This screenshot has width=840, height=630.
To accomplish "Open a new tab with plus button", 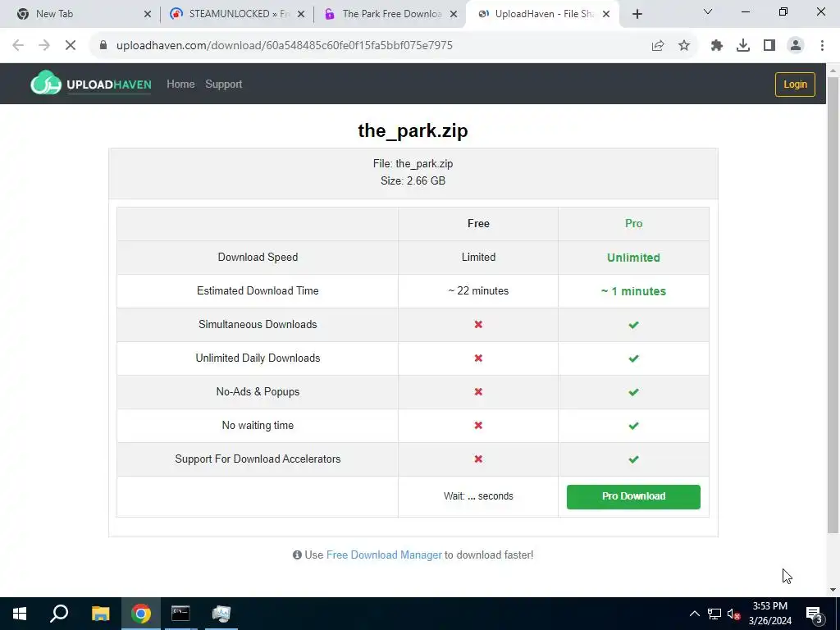I will (x=637, y=14).
